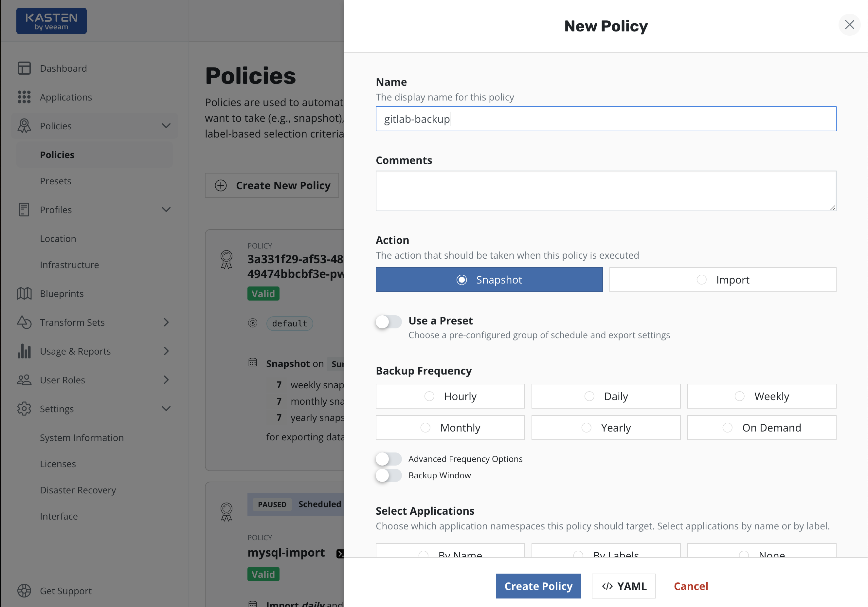Toggle the Backup Window switch
The image size is (868, 607).
tap(388, 475)
